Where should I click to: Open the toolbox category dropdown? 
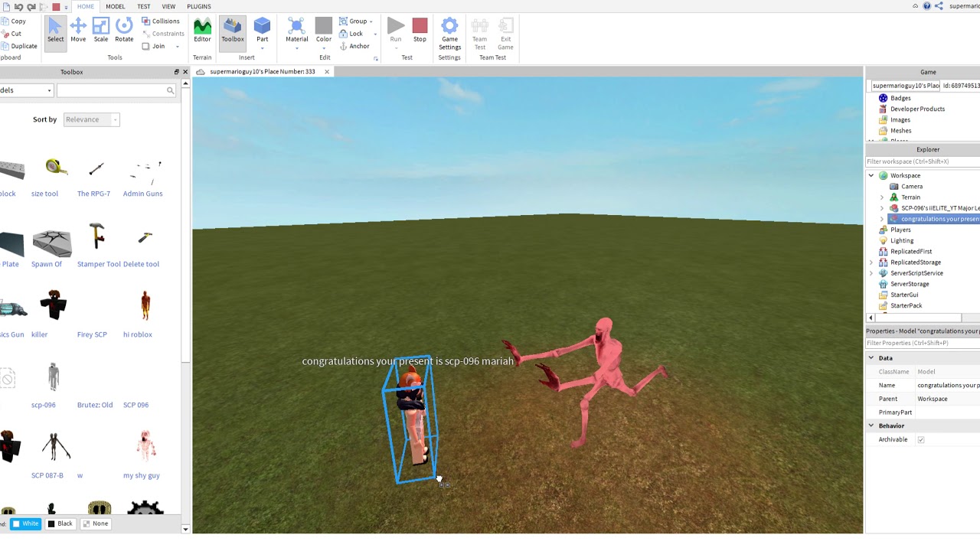pyautogui.click(x=26, y=90)
